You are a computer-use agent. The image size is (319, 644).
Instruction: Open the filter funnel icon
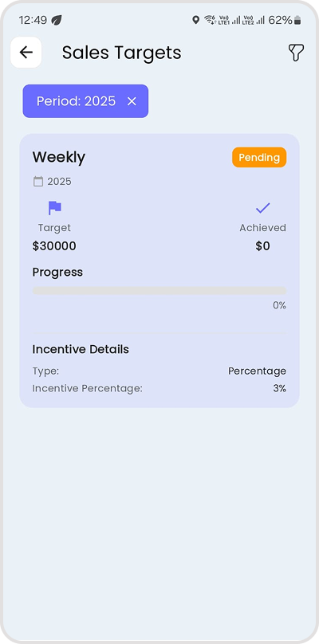pyautogui.click(x=296, y=53)
